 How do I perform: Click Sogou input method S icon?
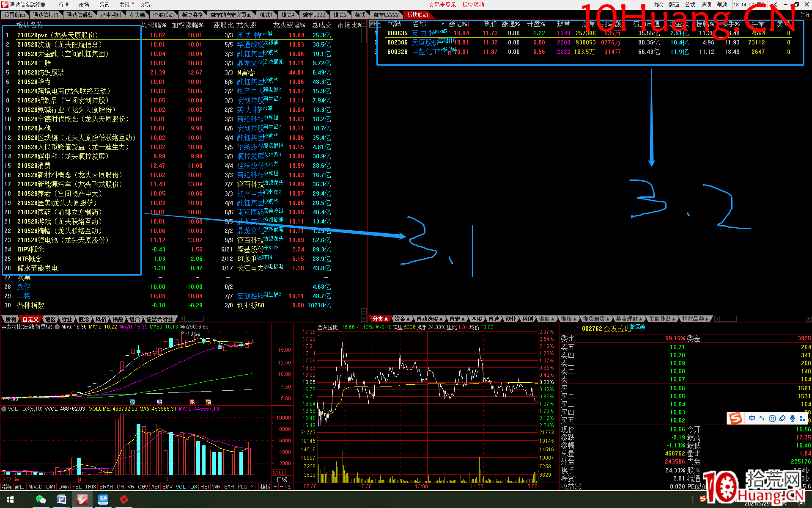click(735, 419)
